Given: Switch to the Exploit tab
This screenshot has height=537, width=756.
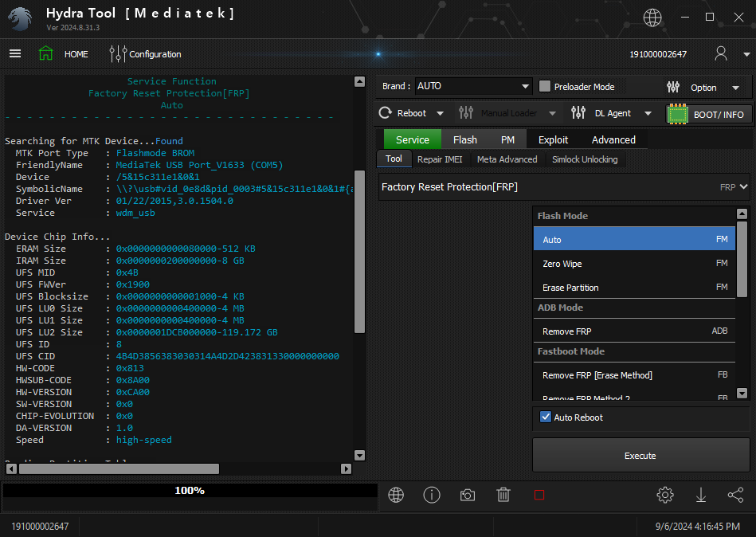Looking at the screenshot, I should (553, 139).
